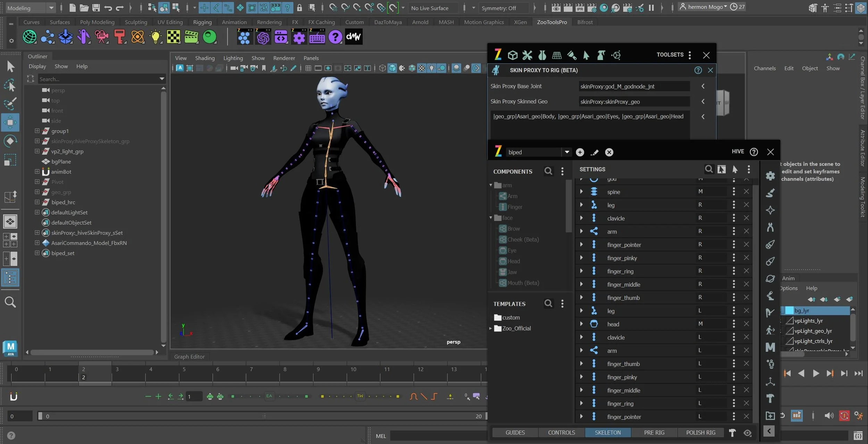The width and height of the screenshot is (868, 444).
Task: Click the checker pattern shelf icon
Action: pos(173,37)
